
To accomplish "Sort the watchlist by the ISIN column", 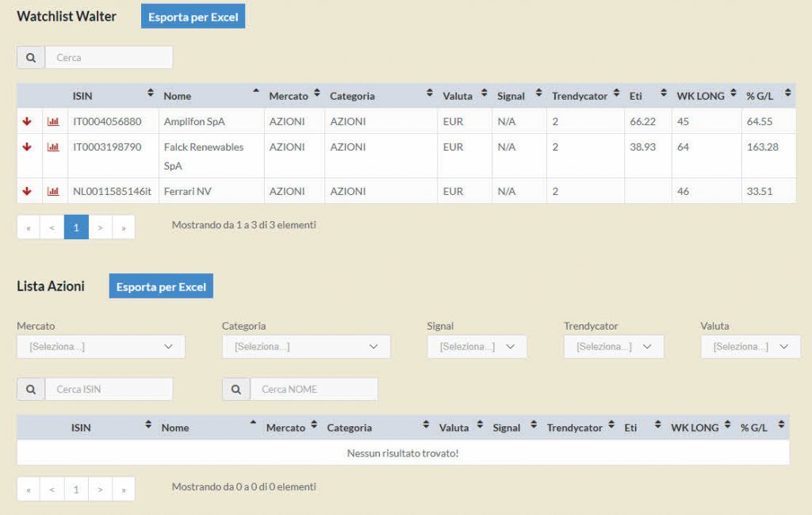I will [112, 96].
